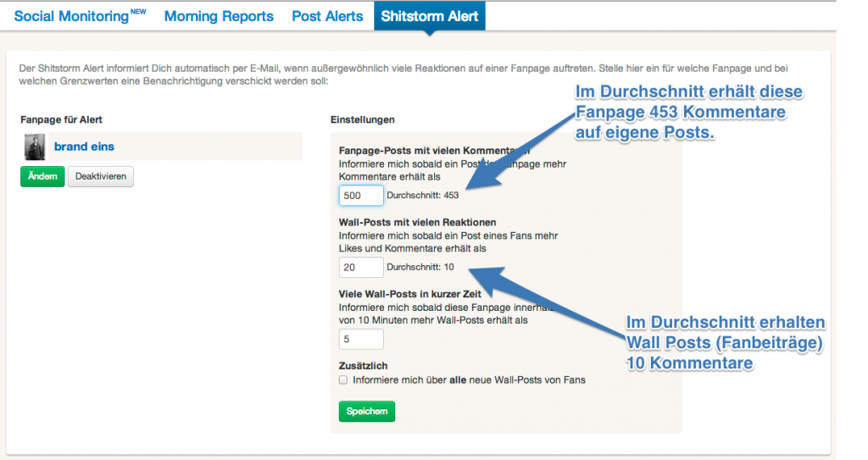Open the brand eins fanpage link
This screenshot has width=868, height=460.
(84, 147)
